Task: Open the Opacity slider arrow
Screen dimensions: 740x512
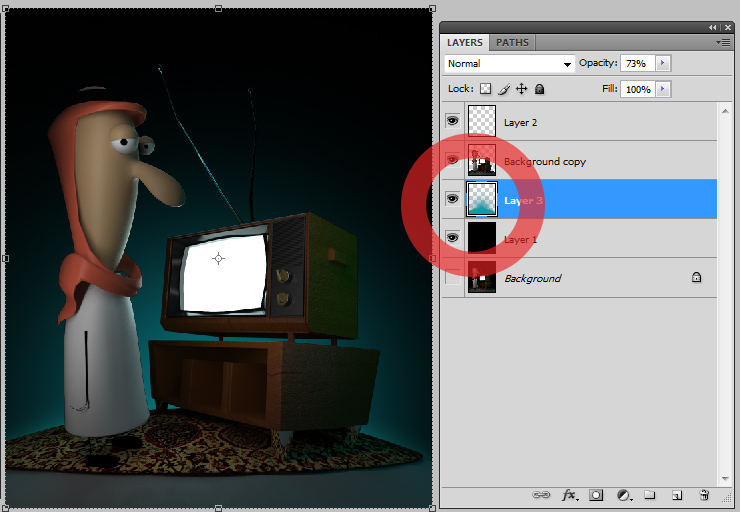Action: [663, 63]
